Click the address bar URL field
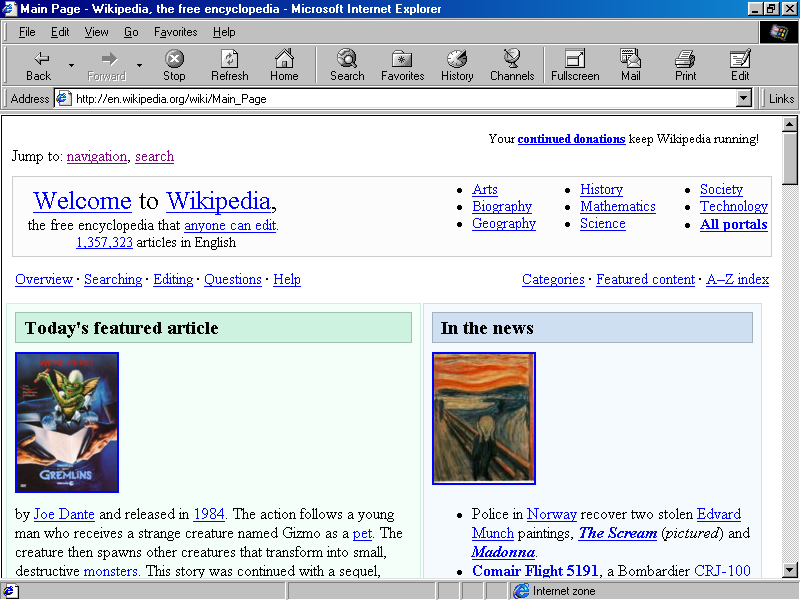 [x=403, y=98]
